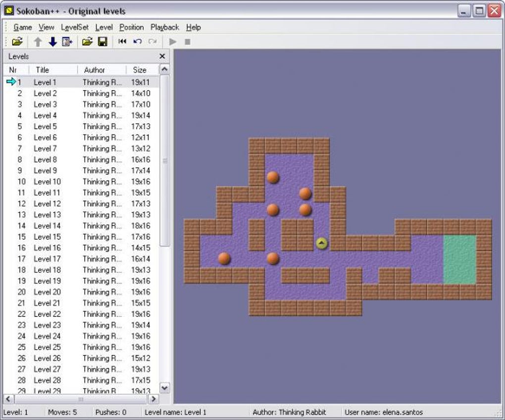Select Level 7 row
The height and width of the screenshot is (420, 505).
pyautogui.click(x=81, y=149)
